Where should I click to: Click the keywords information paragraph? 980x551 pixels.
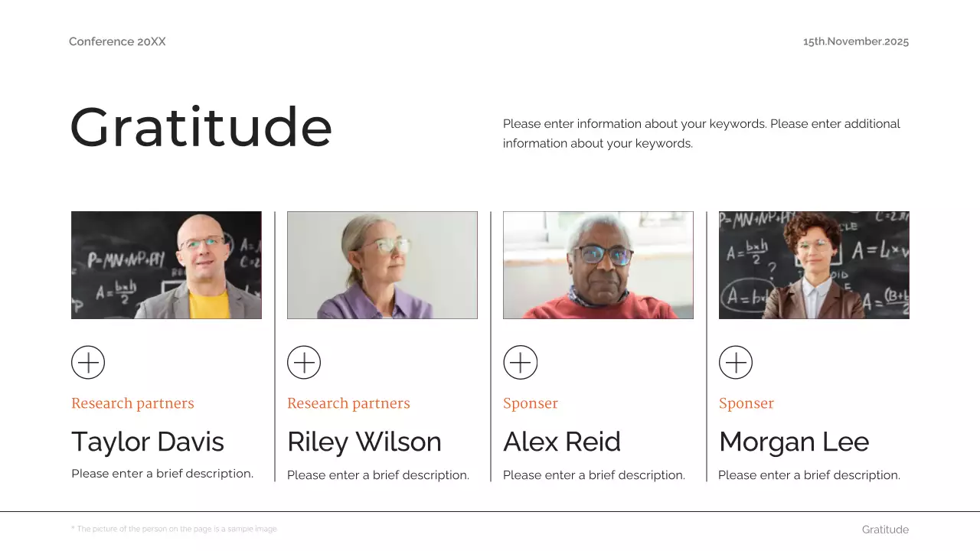(x=701, y=133)
